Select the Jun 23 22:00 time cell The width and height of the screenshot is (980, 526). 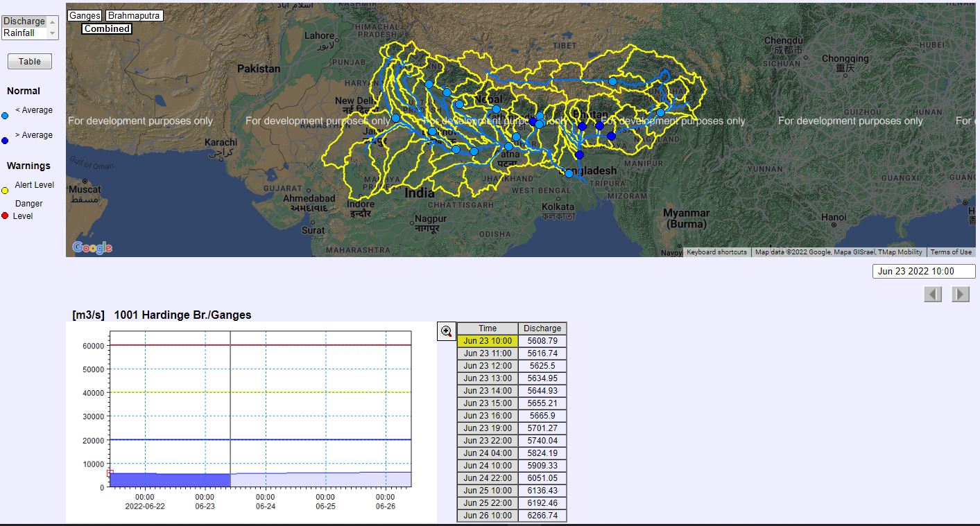point(488,441)
